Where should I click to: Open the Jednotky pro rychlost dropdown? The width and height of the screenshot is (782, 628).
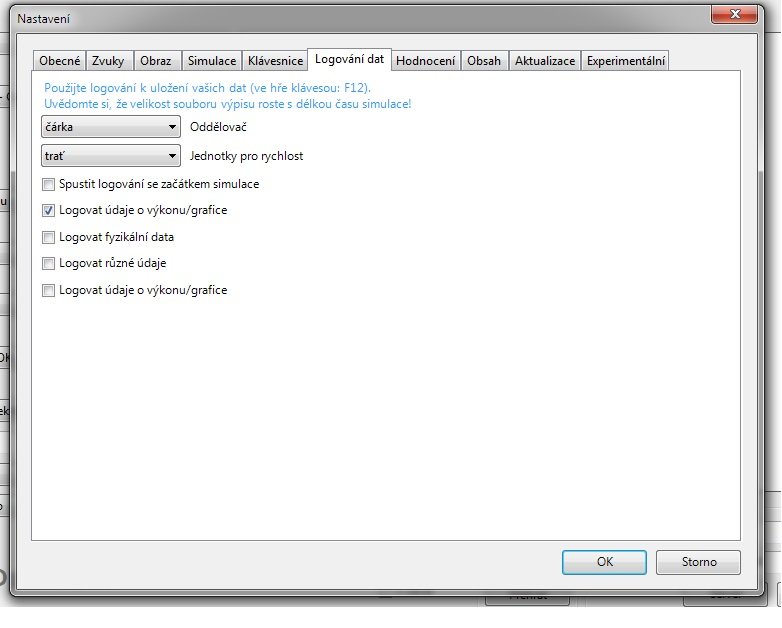point(110,156)
